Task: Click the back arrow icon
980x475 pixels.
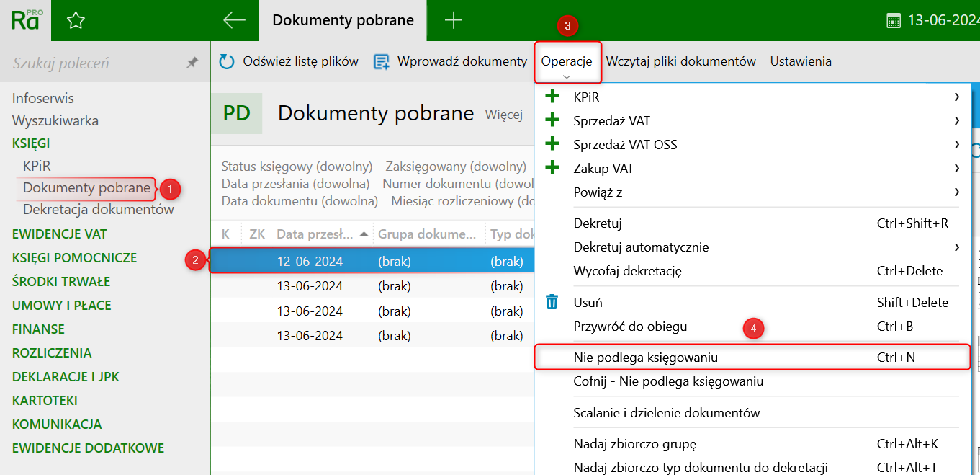Action: coord(235,20)
